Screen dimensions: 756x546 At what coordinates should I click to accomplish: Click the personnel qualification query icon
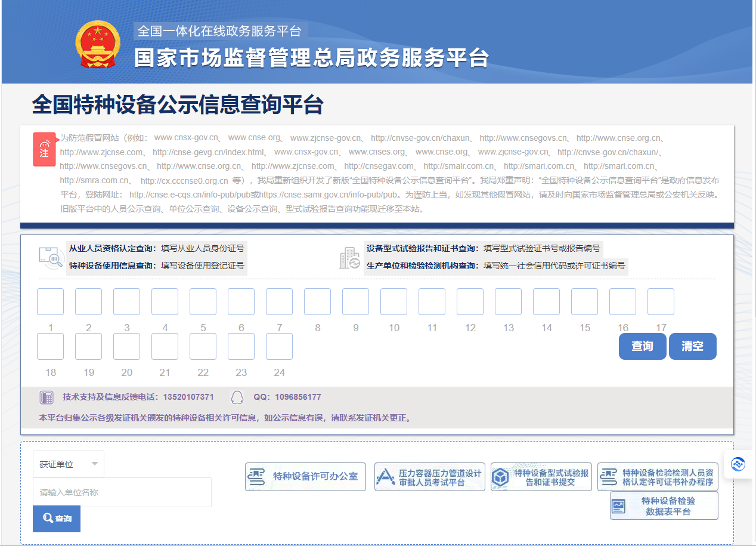tap(51, 257)
